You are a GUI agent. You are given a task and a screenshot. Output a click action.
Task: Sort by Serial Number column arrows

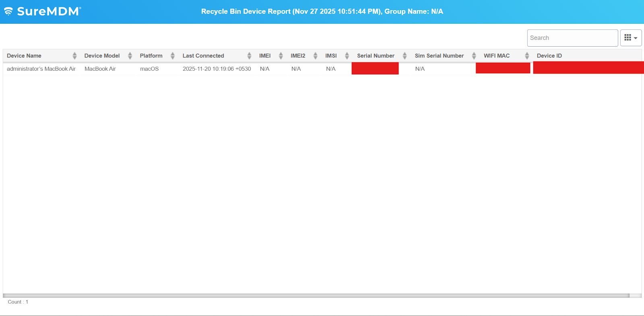click(x=405, y=56)
